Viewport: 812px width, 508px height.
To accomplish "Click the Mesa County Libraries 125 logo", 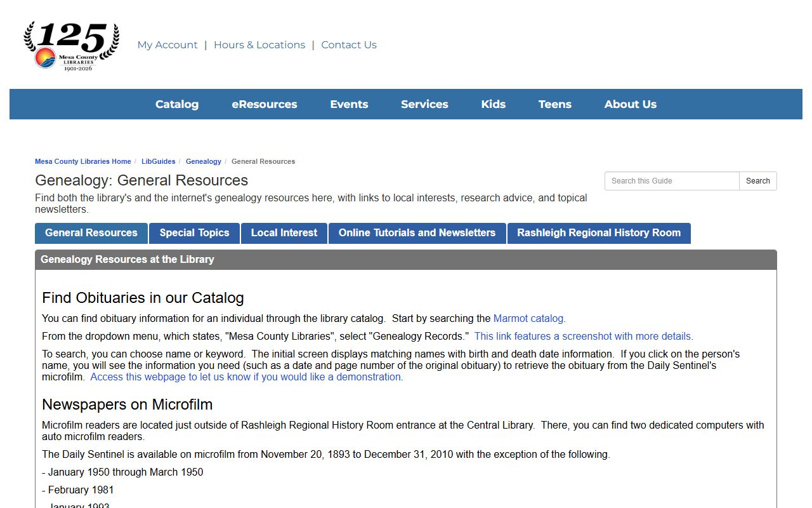I will (x=72, y=46).
